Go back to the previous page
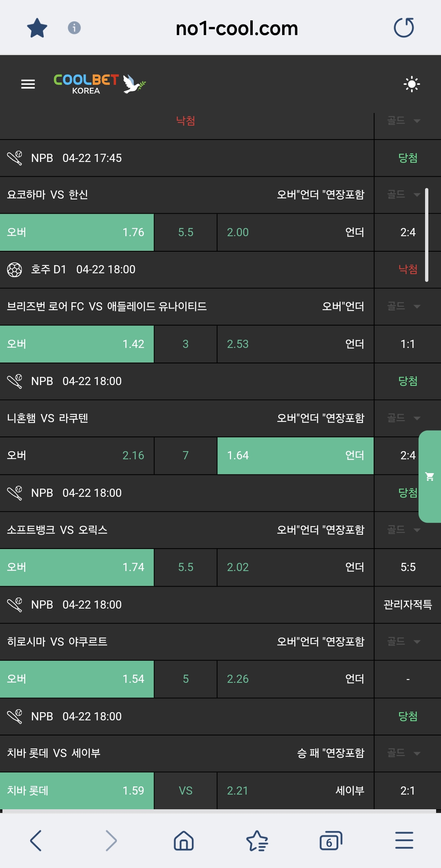The height and width of the screenshot is (868, 441). point(36,841)
